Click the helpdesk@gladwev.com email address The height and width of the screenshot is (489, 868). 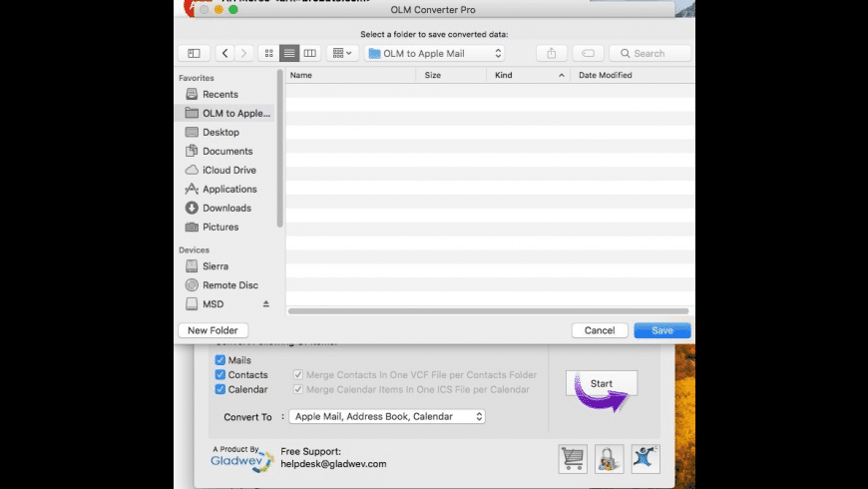click(x=333, y=464)
